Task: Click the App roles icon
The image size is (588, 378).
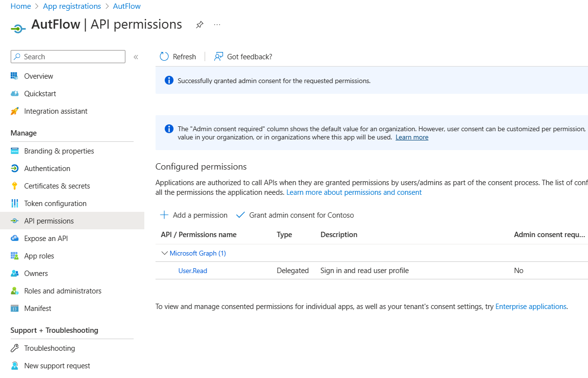Action: (x=16, y=256)
